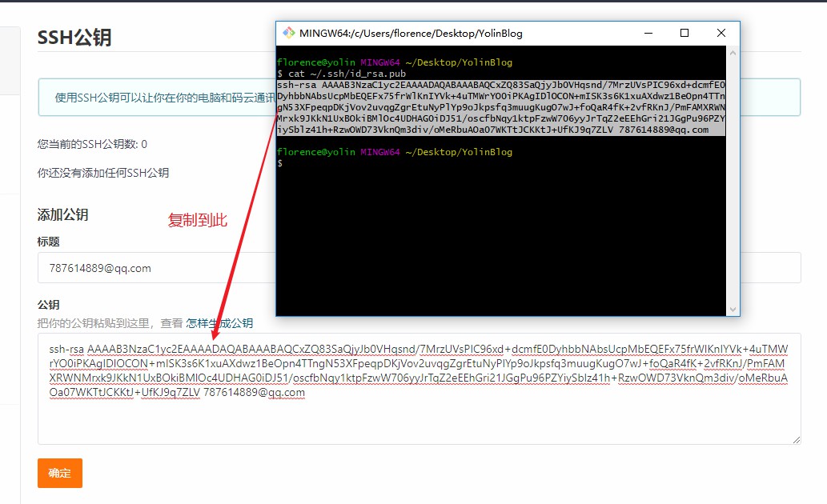Click the 添加公钥 section heading
Viewport: 827px width, 504px height.
[x=62, y=214]
